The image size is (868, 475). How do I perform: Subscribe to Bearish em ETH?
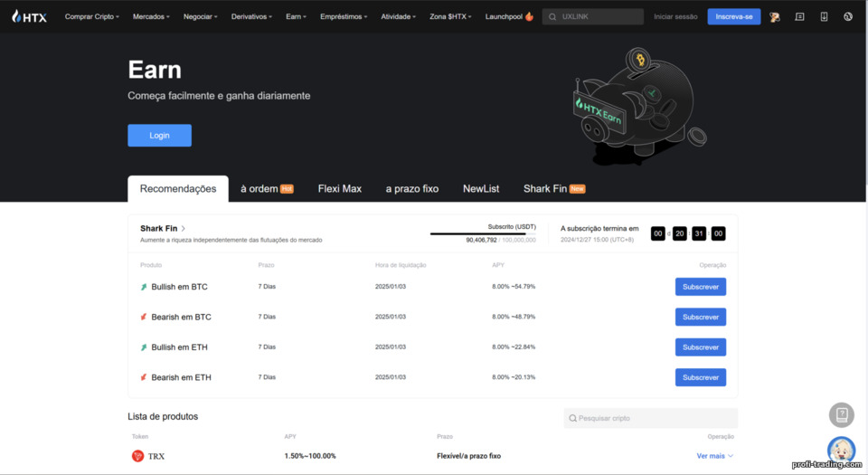click(700, 377)
